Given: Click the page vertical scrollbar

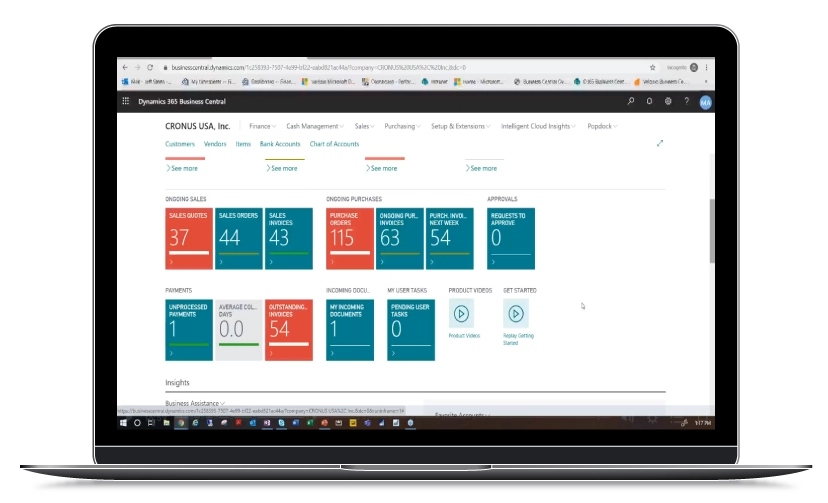Looking at the screenshot, I should [712, 231].
